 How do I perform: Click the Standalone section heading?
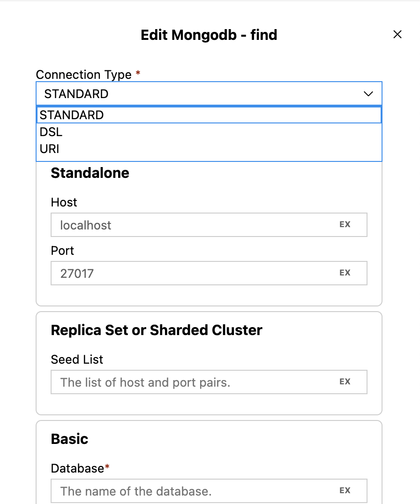click(90, 173)
